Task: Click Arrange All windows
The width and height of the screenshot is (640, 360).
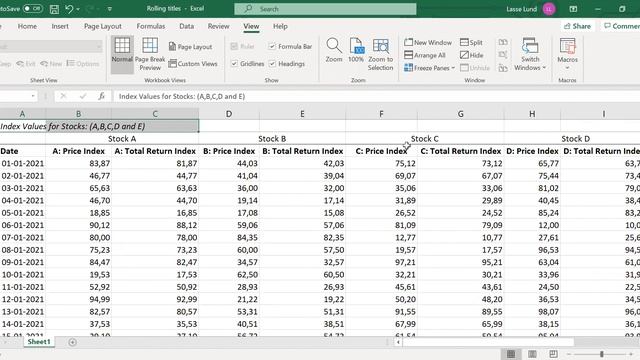Action: click(x=424, y=55)
